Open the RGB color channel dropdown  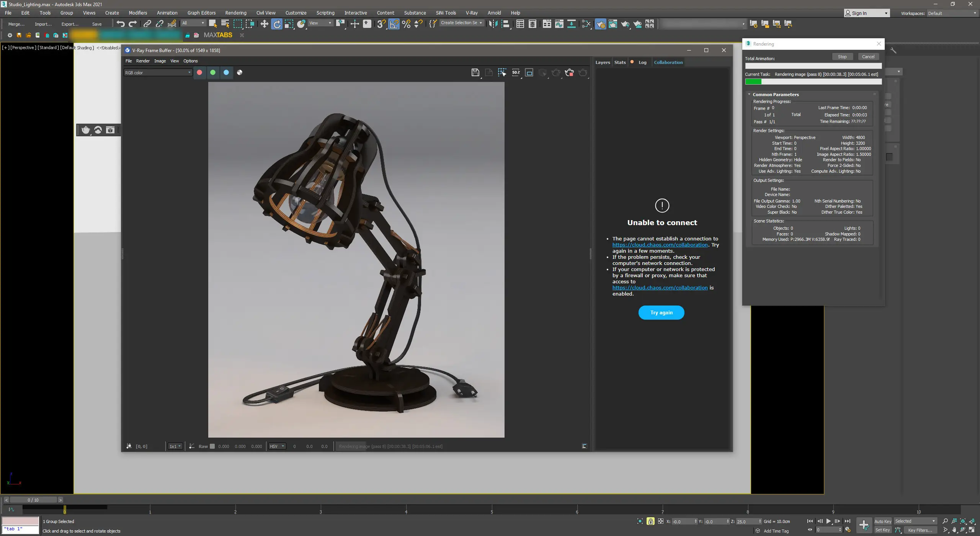[158, 73]
